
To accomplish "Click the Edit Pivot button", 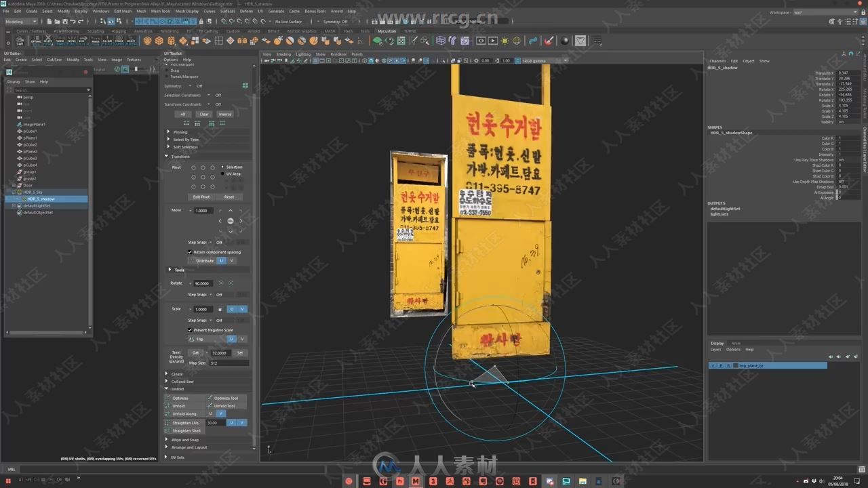I will click(x=201, y=197).
